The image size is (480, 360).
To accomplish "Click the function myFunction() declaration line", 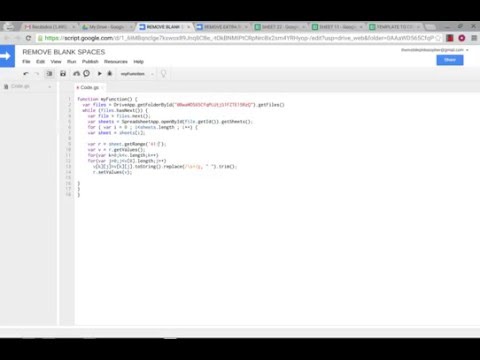I will 107,99.
